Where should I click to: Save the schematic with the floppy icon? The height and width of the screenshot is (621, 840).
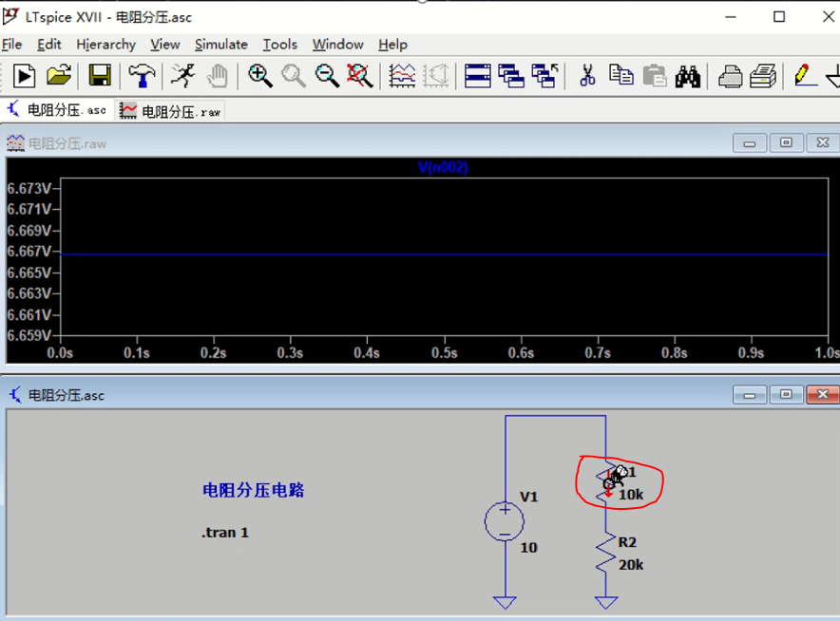click(100, 76)
